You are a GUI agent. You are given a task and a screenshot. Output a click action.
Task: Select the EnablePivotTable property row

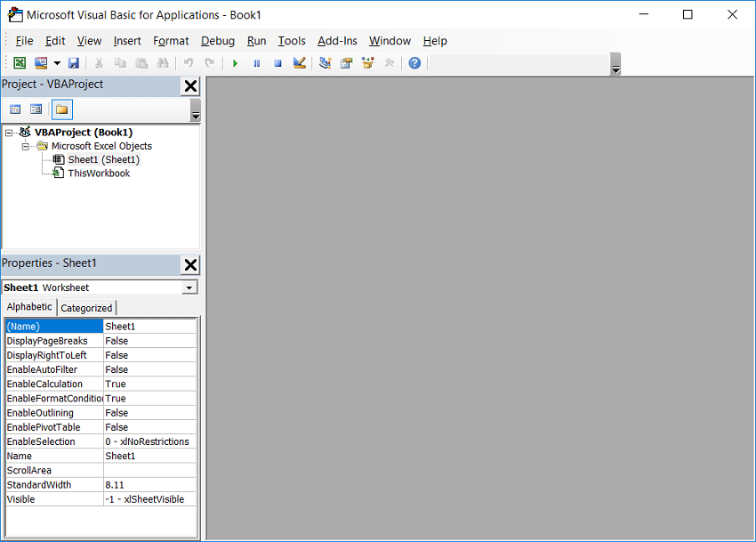click(x=101, y=427)
